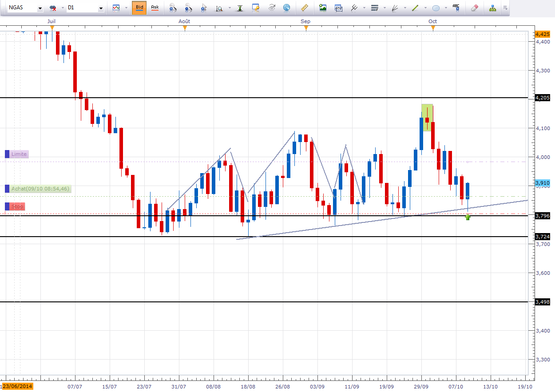The height and width of the screenshot is (392, 555).
Task: Click the Achat(09/10 08:54,46) order label
Action: (x=38, y=189)
